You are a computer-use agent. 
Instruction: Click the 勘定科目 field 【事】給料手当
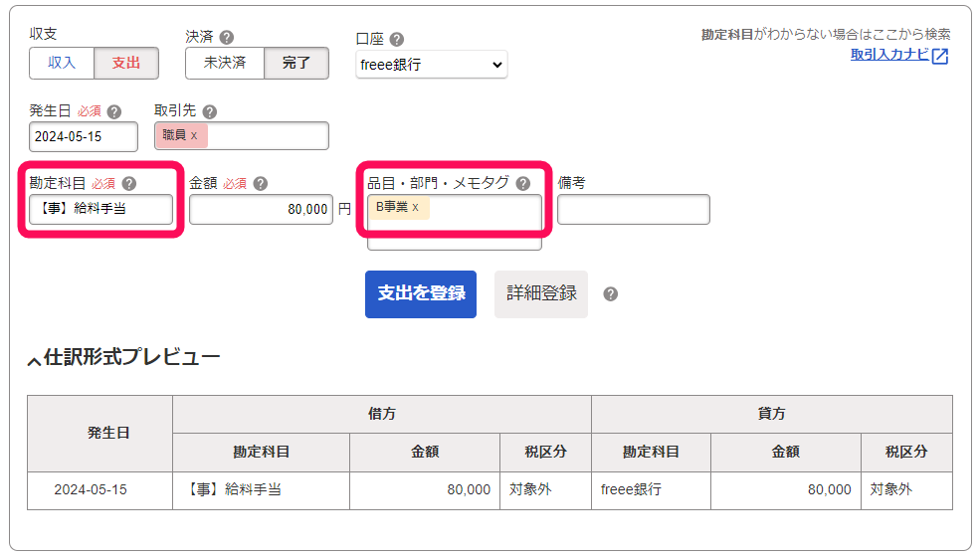(100, 210)
